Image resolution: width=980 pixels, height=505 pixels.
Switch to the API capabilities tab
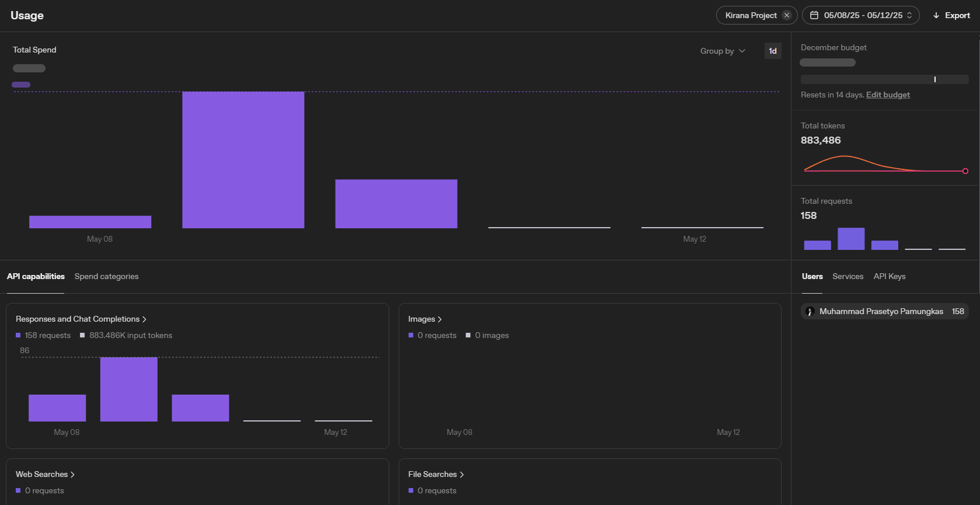click(36, 276)
